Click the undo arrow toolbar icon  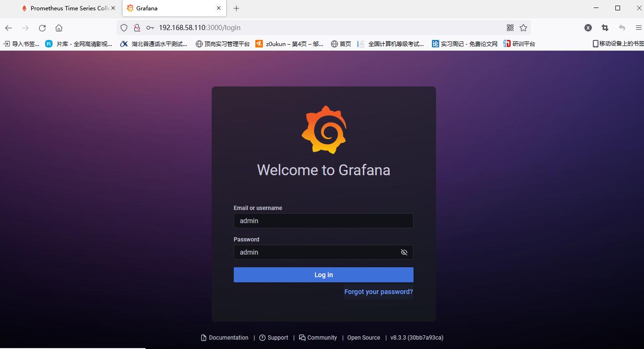tap(622, 28)
